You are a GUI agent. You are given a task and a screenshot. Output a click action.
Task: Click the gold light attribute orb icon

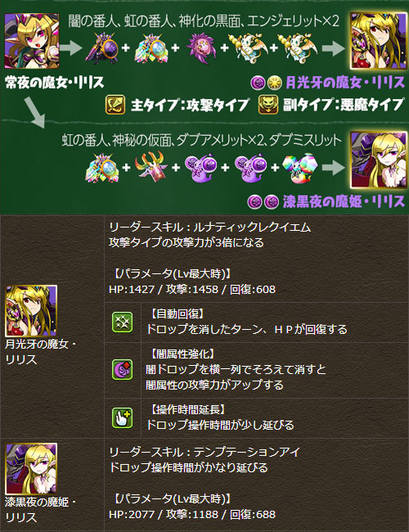click(x=274, y=83)
